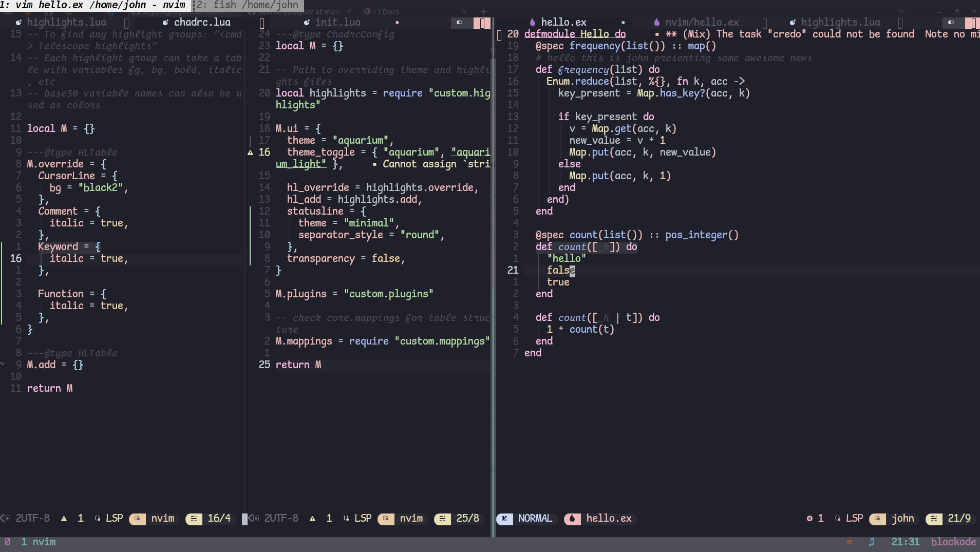Click the fold marker beside M.add line

click(x=3, y=364)
